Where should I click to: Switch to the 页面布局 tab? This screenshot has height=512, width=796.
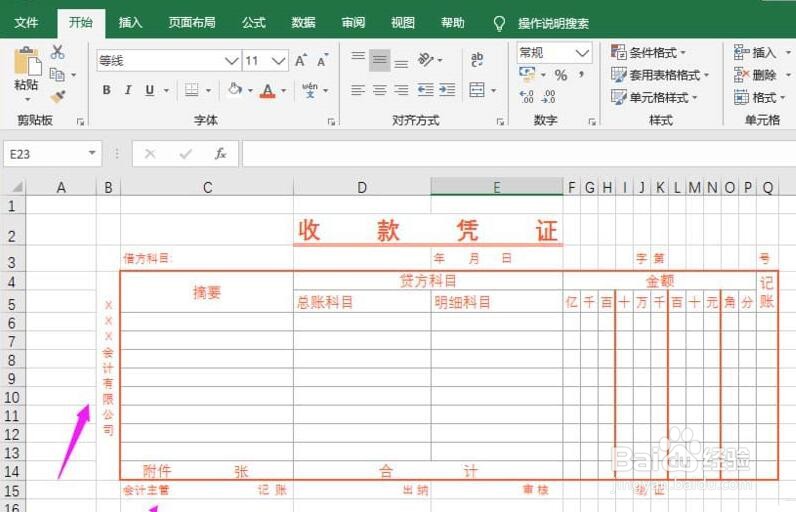192,23
